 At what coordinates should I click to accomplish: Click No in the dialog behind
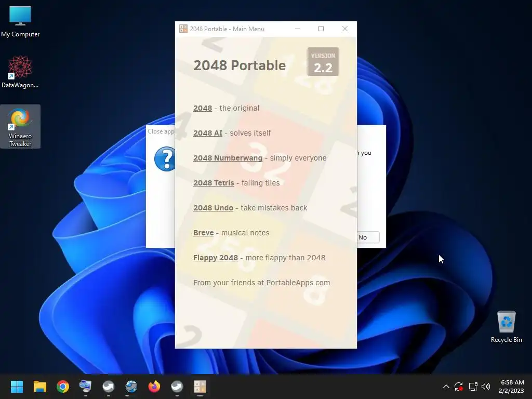click(368, 237)
